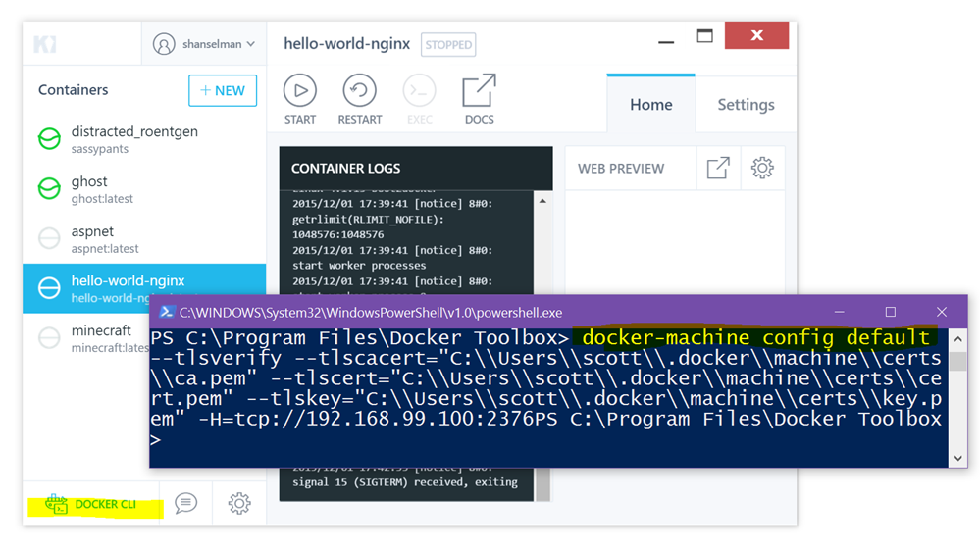Maximize the PowerShell window
The image size is (980, 551).
[x=891, y=312]
